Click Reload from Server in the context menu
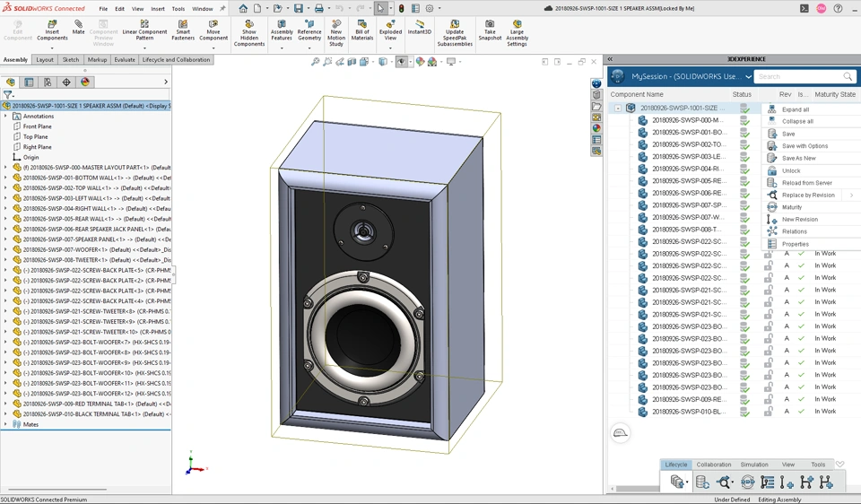The image size is (861, 504). [x=806, y=183]
